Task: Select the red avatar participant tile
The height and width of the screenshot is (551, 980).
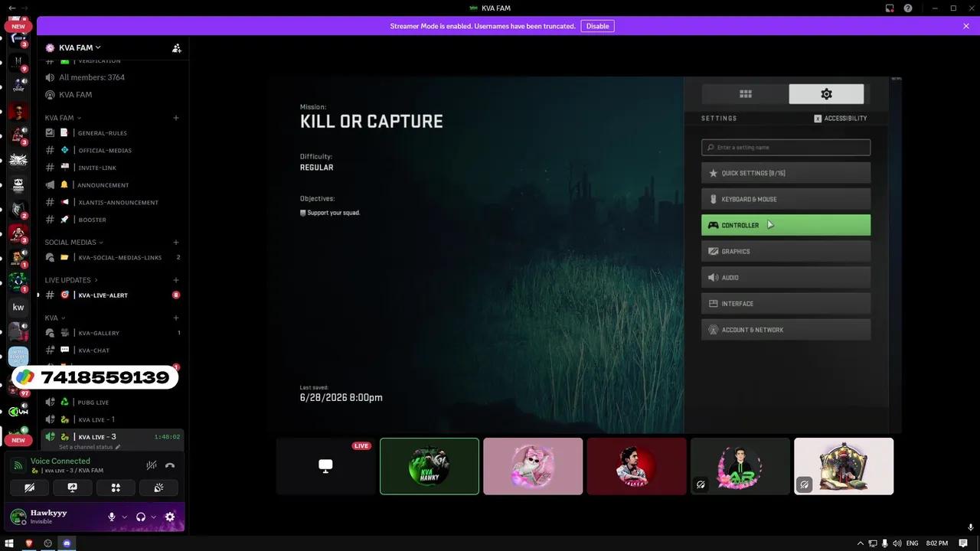Action: [x=636, y=466]
